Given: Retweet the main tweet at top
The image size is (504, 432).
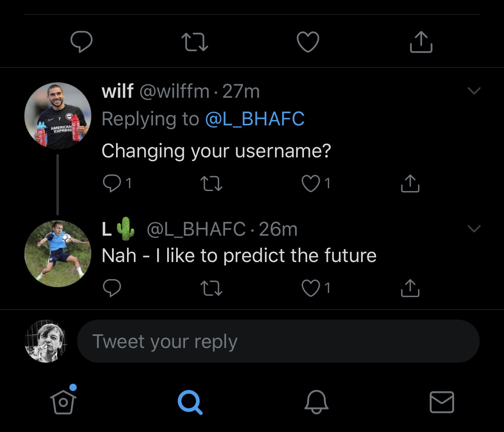Looking at the screenshot, I should [195, 42].
